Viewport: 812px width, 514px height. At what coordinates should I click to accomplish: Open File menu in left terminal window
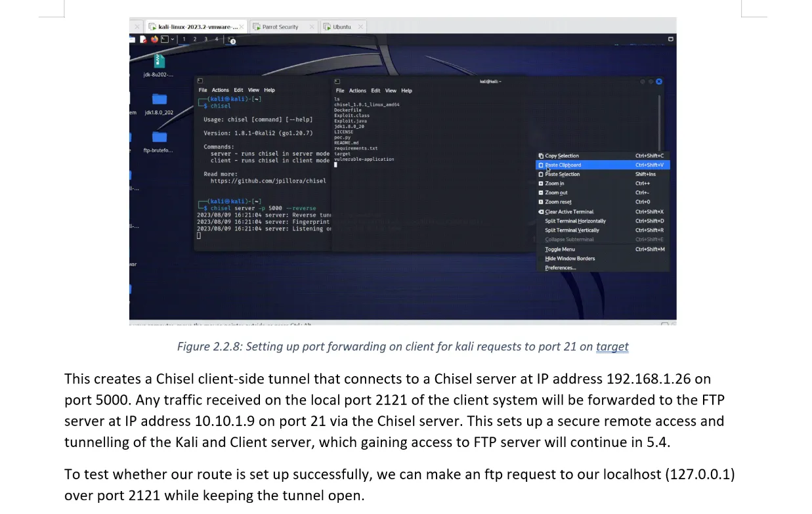tap(203, 90)
